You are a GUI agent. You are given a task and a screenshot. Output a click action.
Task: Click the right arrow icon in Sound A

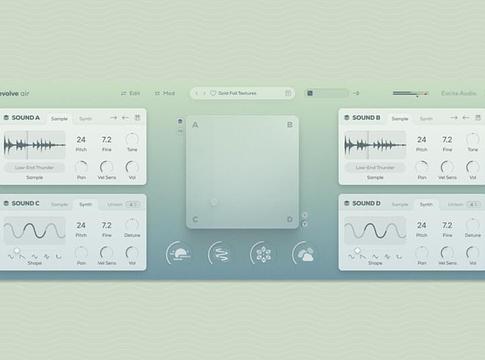click(x=113, y=118)
